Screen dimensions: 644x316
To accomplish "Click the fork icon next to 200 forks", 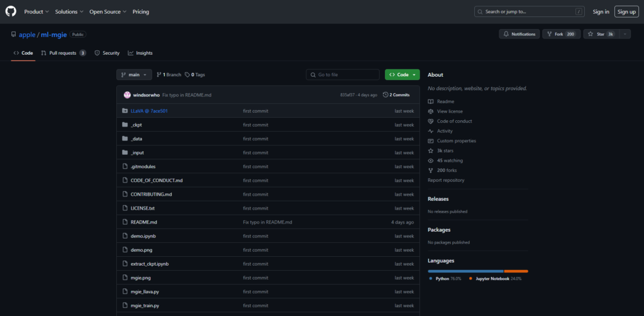I will [x=430, y=171].
